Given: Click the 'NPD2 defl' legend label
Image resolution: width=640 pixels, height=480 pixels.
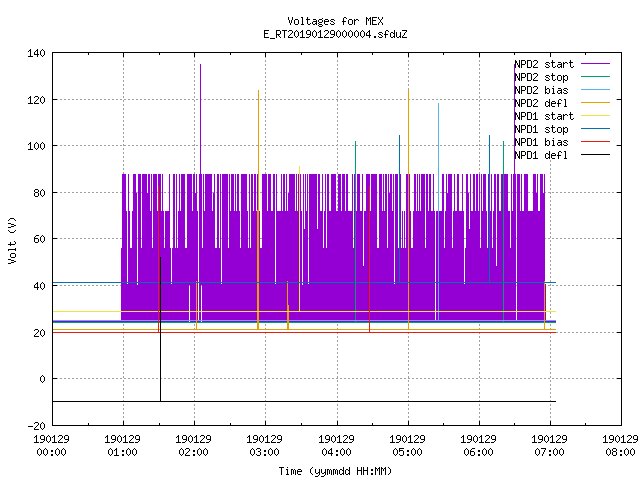Looking at the screenshot, I should point(541,103).
